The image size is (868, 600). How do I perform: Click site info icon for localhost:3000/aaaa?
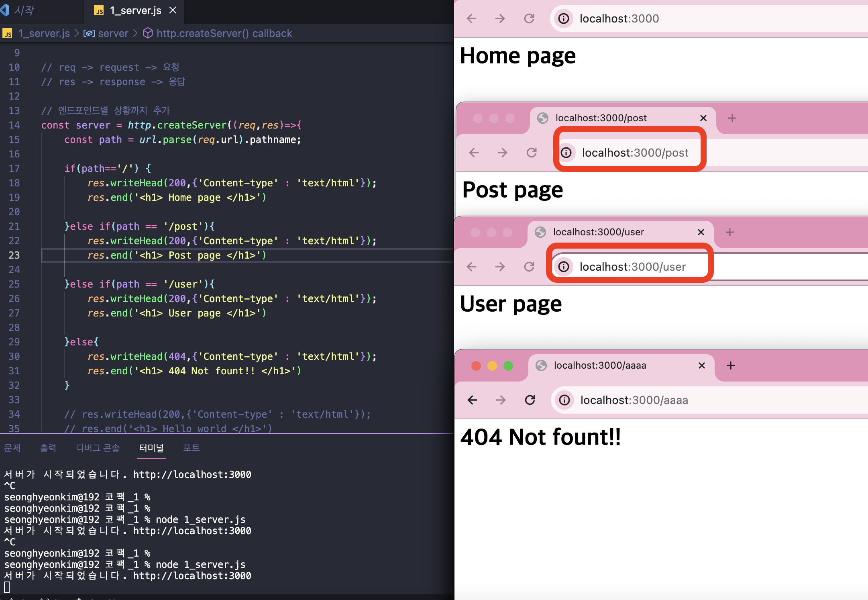(564, 400)
